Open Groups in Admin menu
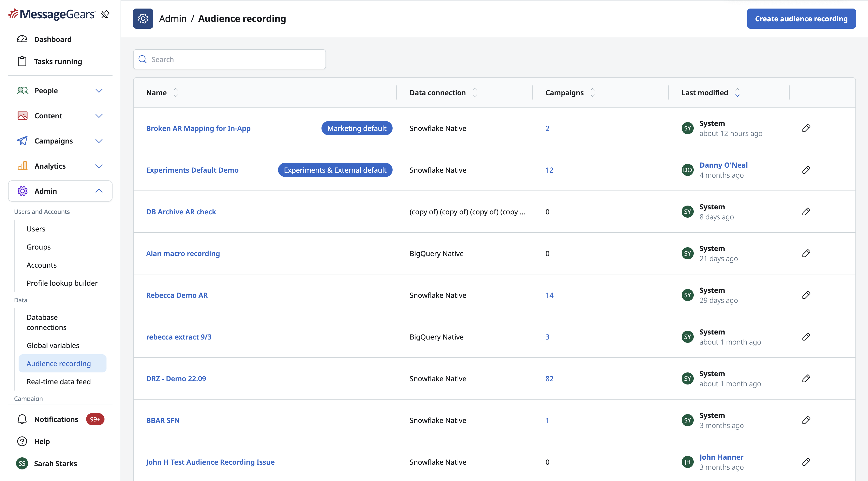The width and height of the screenshot is (868, 481). click(x=38, y=247)
